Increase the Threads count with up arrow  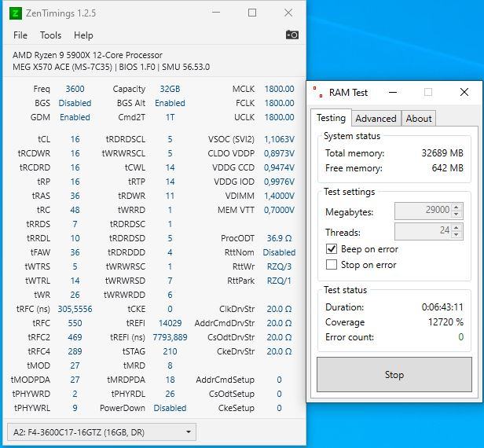click(456, 227)
